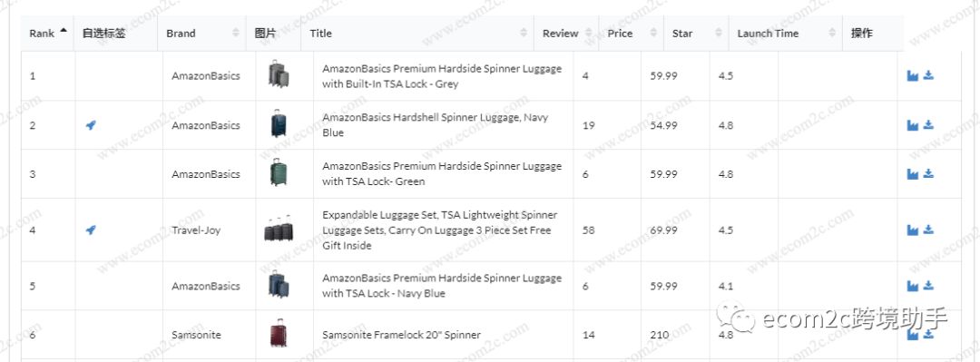Sort table by Rank column
Viewport: 980px width, 362px height.
(47, 34)
